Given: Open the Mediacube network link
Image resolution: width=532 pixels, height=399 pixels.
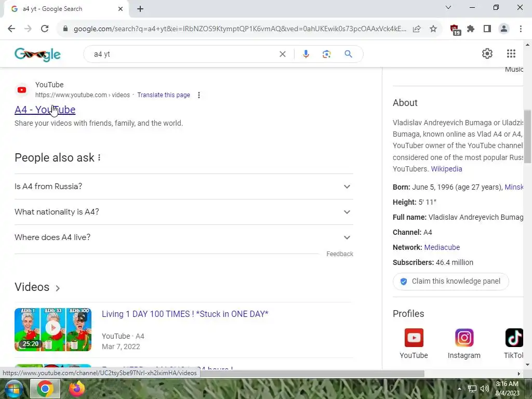Looking at the screenshot, I should [x=442, y=247].
